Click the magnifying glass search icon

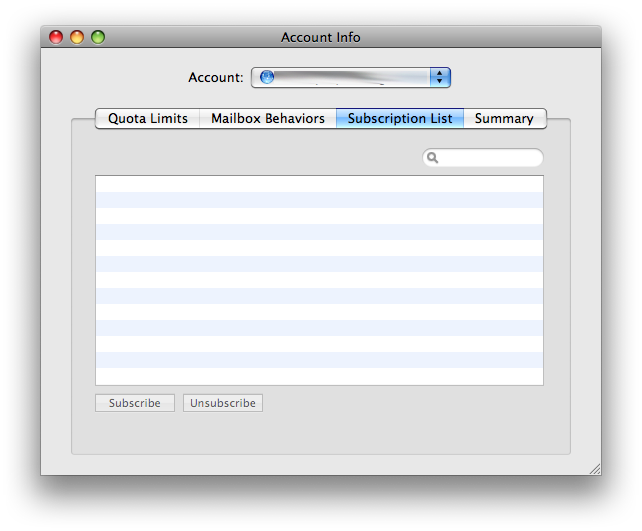432,158
